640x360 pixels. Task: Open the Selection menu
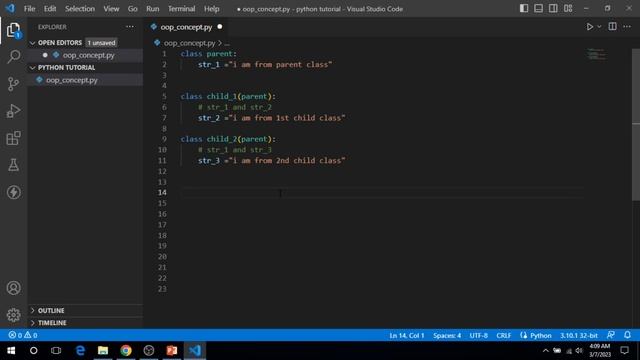pos(80,9)
